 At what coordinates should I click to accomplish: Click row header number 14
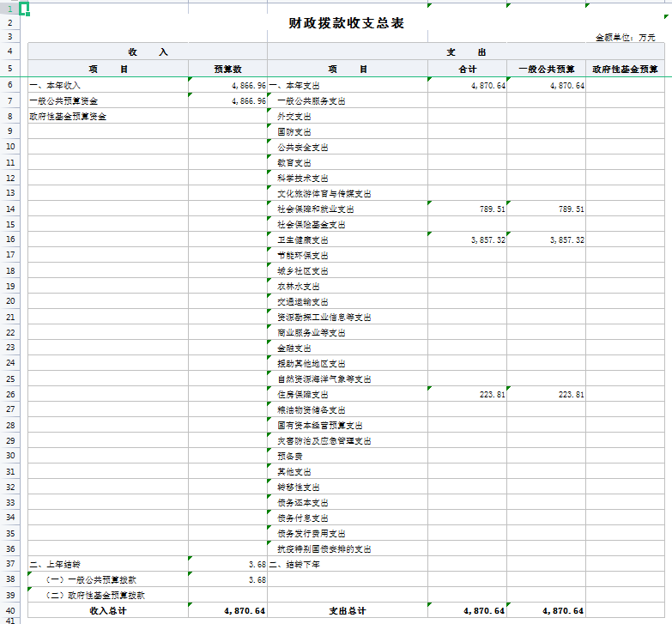coord(9,209)
